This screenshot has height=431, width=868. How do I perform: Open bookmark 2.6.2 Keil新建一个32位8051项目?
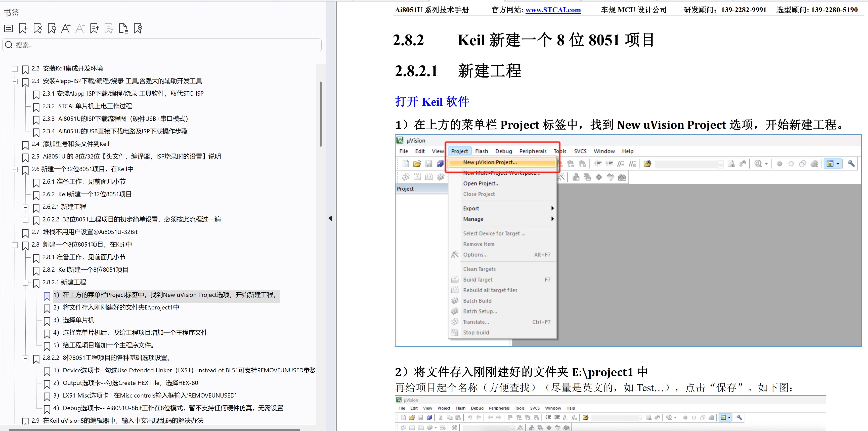[x=87, y=194]
